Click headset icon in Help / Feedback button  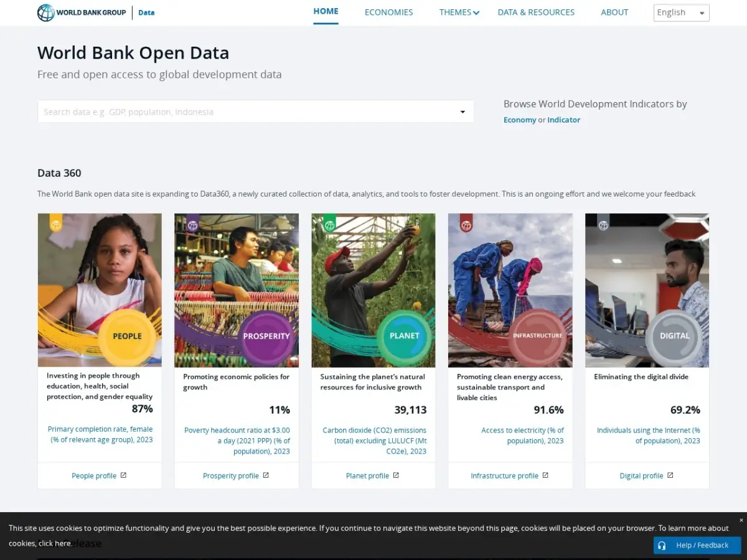pos(662,545)
